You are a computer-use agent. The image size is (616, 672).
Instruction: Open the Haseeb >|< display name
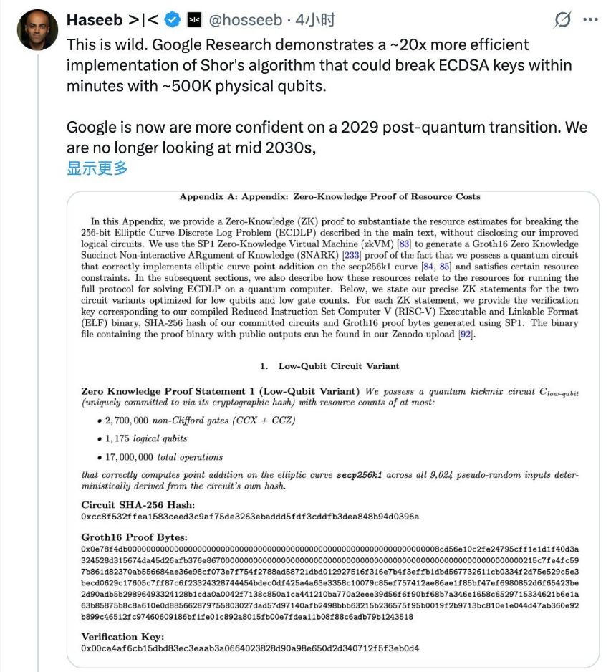(110, 20)
